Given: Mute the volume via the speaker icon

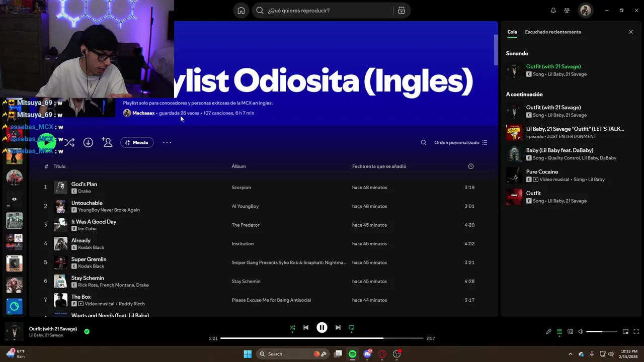Looking at the screenshot, I should (581, 332).
